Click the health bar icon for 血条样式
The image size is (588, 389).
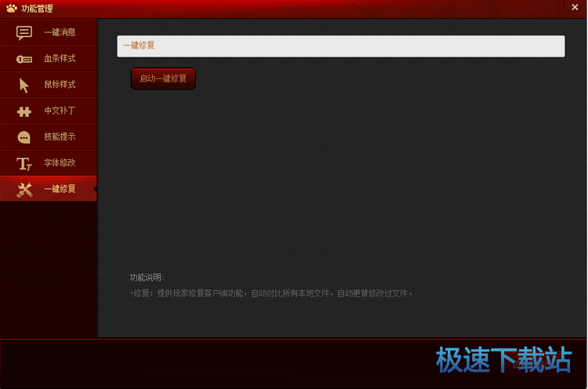(24, 60)
